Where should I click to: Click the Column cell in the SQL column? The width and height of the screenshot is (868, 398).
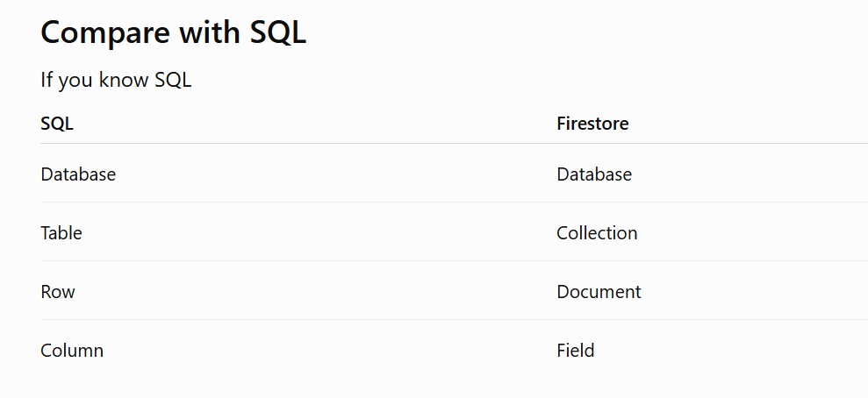pyautogui.click(x=72, y=351)
